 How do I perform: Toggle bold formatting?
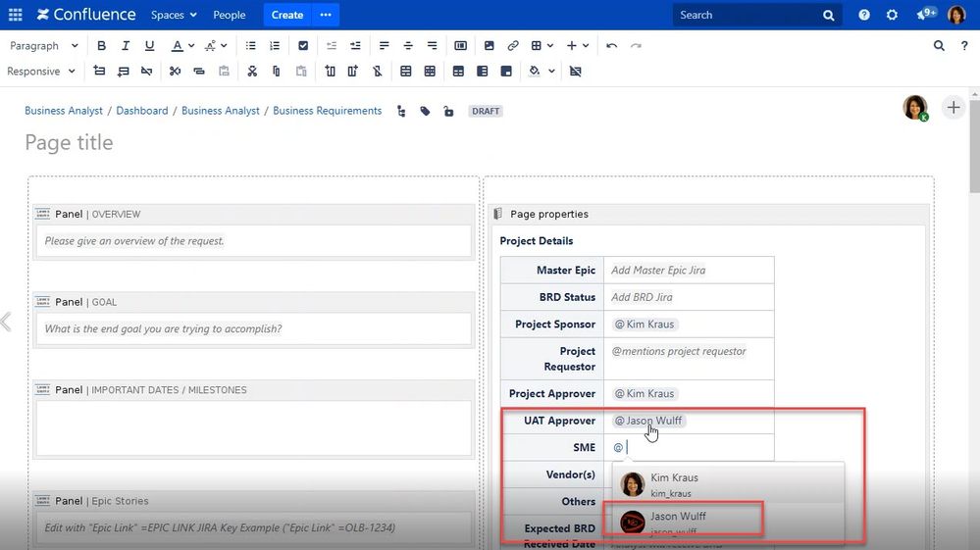pos(101,45)
